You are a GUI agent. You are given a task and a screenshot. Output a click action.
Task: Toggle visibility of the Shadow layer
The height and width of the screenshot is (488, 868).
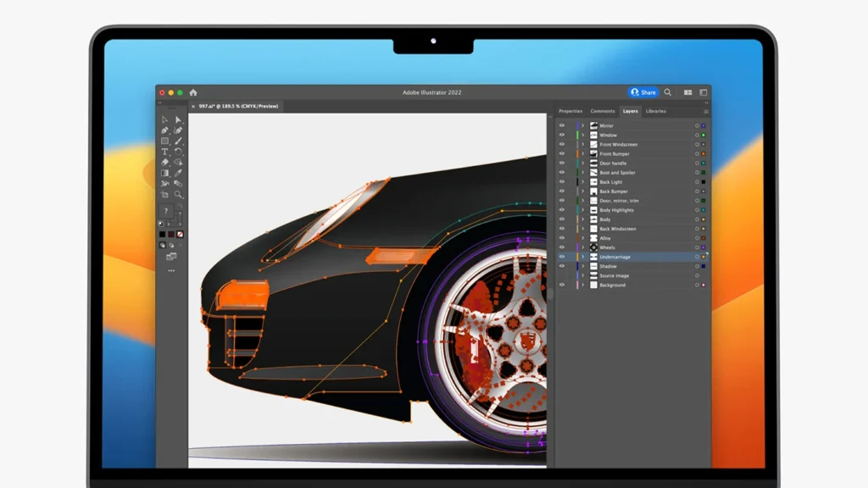point(564,266)
